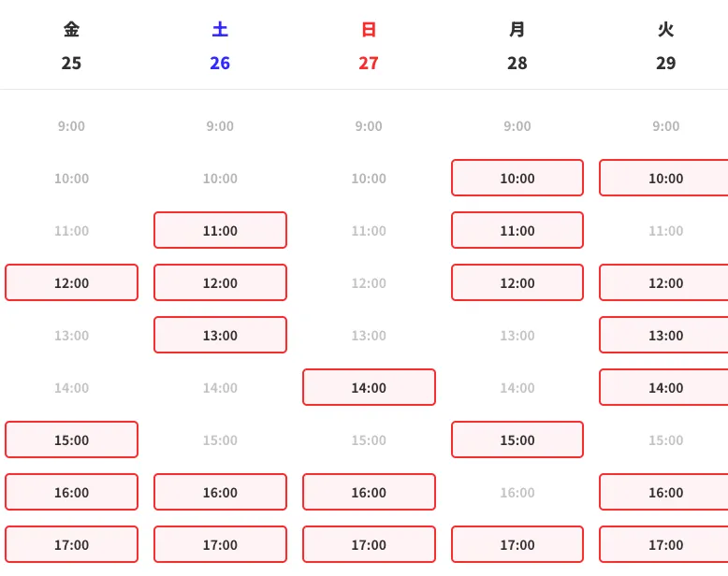Click the Sunday 27 date header

click(x=369, y=47)
